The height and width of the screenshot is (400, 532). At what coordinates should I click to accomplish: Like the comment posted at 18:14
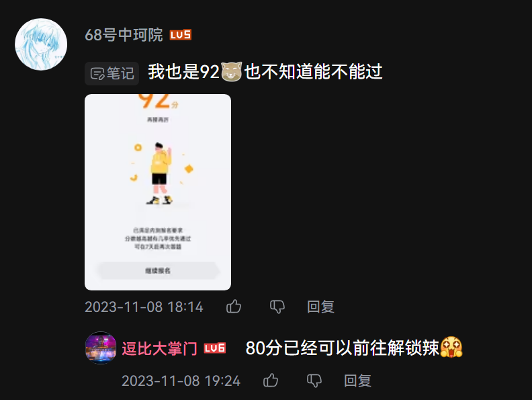click(x=234, y=307)
